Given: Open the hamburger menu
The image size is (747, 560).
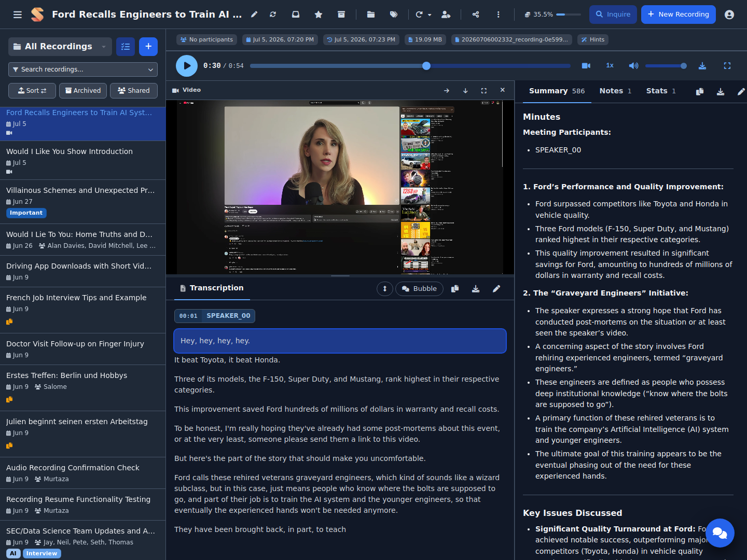Looking at the screenshot, I should (18, 15).
